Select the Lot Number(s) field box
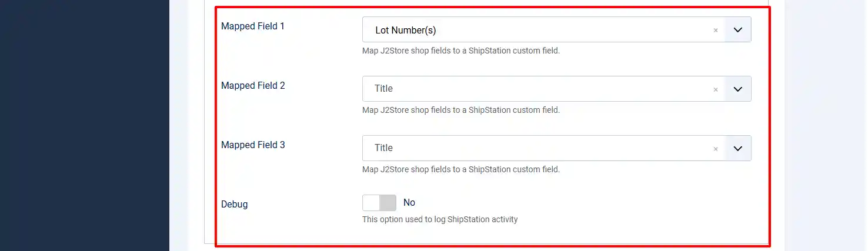The image size is (868, 251). click(556, 29)
